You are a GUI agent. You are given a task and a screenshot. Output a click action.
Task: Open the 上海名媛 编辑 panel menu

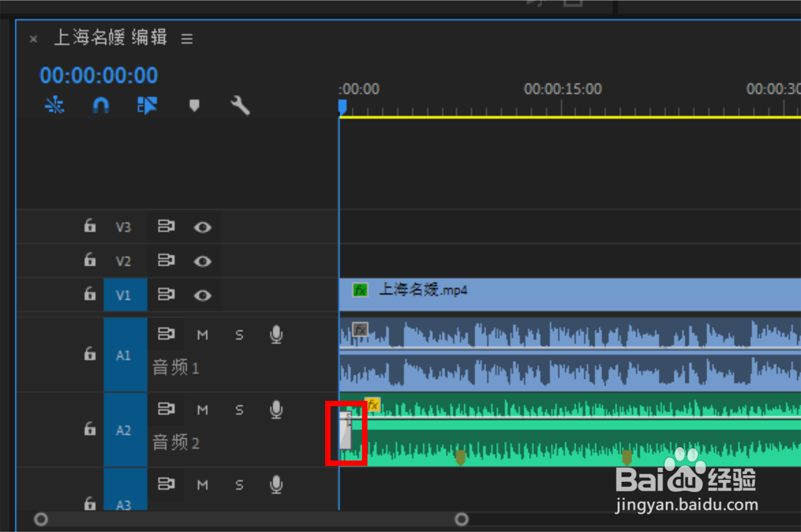pos(187,39)
